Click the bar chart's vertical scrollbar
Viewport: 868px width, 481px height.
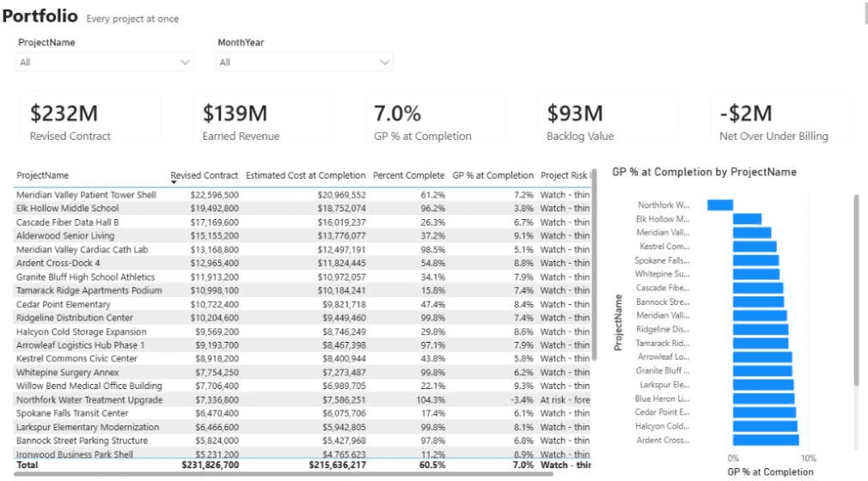point(856,290)
